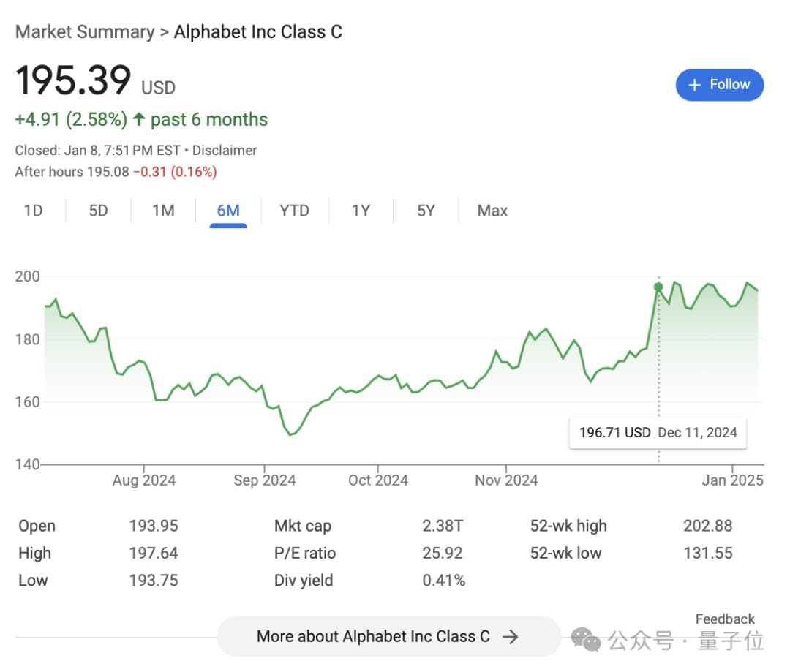
Task: Choose the 6M time range tab
Action: (x=228, y=211)
